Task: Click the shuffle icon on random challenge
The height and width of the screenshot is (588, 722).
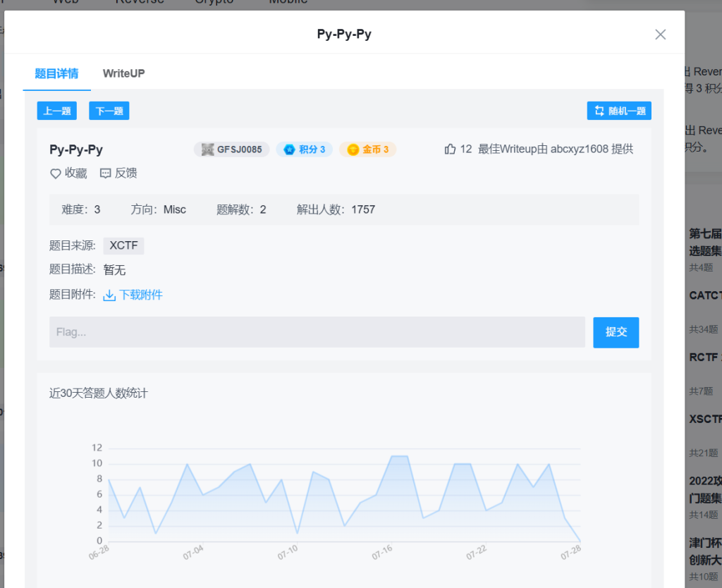Action: [599, 111]
